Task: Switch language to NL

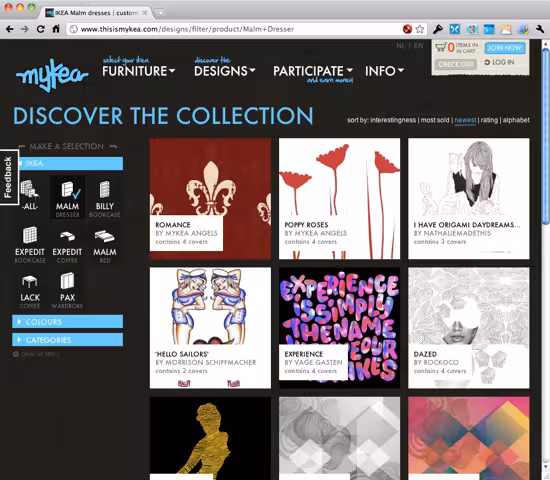Action: (400, 46)
